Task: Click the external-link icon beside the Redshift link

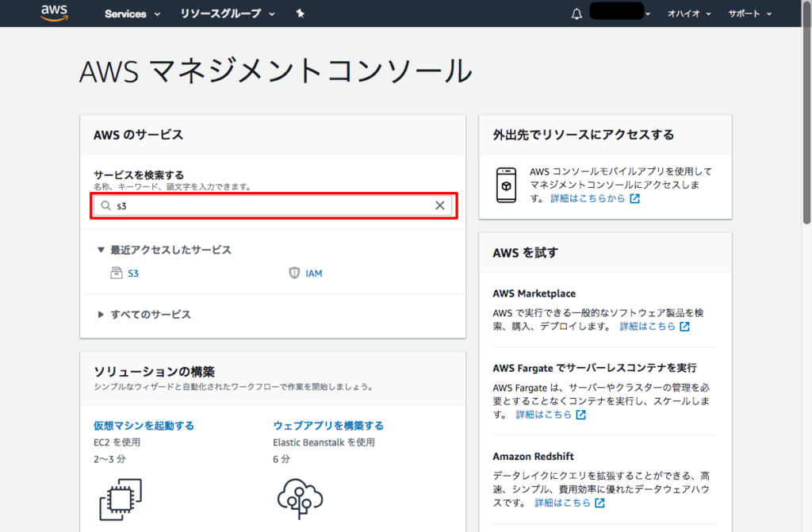Action: [599, 503]
